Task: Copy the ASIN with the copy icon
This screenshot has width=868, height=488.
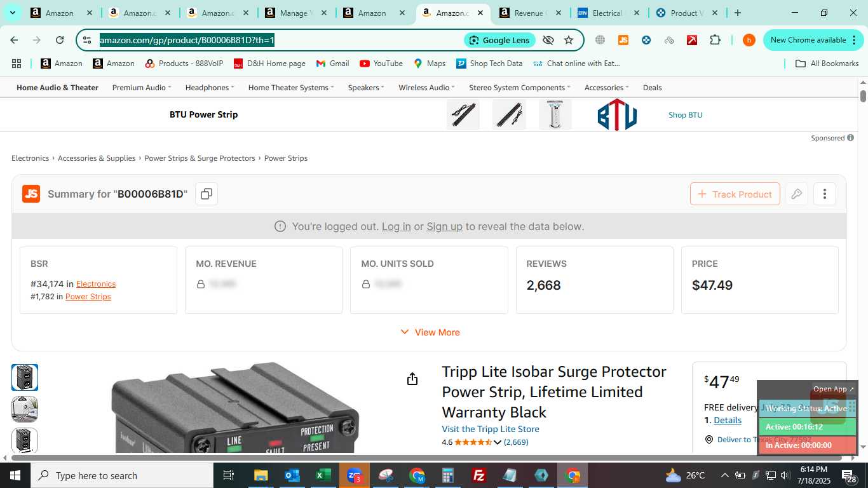Action: [206, 194]
